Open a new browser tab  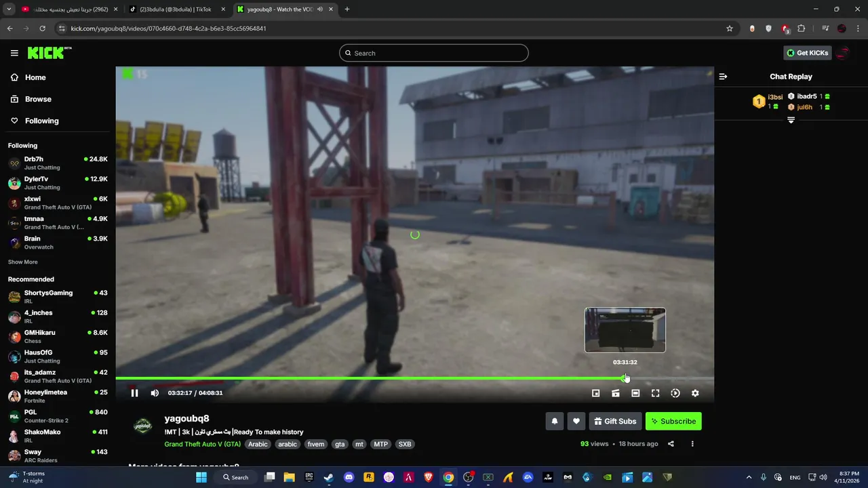347,9
